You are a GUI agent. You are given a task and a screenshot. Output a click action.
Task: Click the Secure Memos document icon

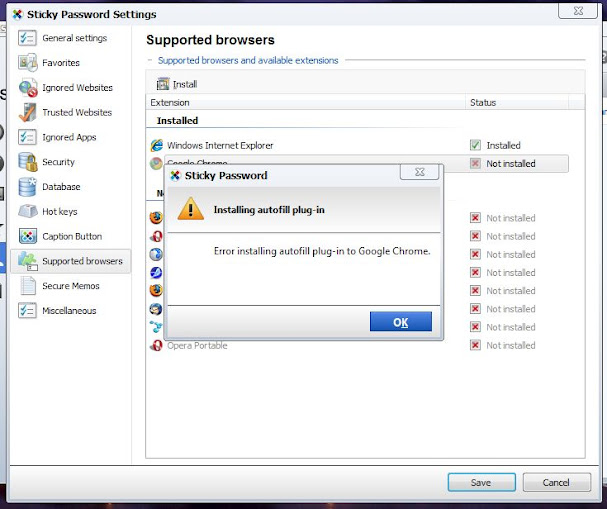tap(27, 286)
